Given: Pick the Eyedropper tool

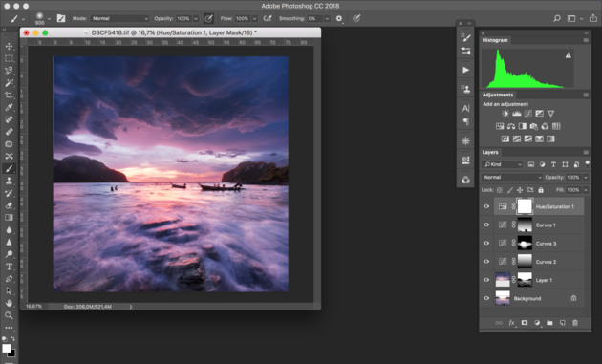Looking at the screenshot, I should (x=9, y=107).
